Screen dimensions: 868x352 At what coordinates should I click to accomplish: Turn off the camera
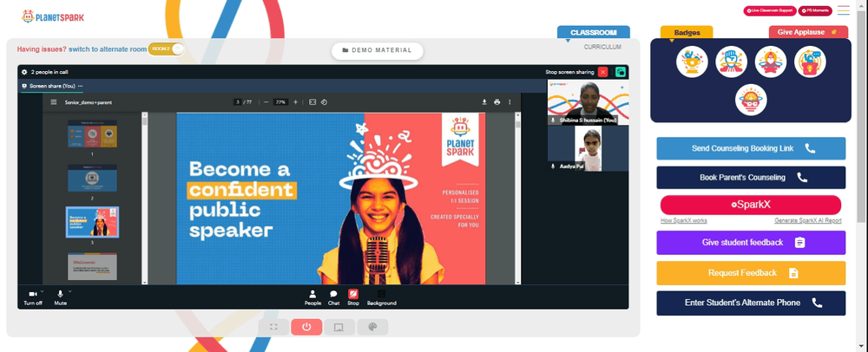[x=33, y=297]
